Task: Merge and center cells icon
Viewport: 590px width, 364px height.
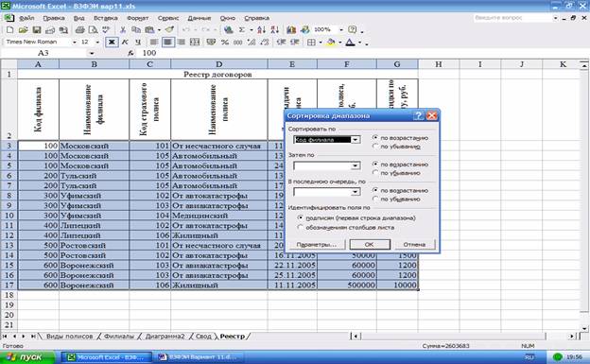Action: pos(195,43)
